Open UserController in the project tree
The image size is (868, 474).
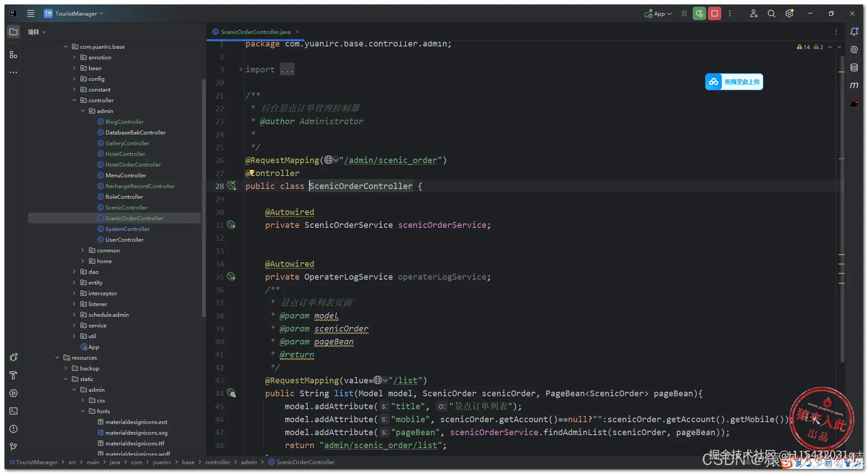[x=124, y=239]
